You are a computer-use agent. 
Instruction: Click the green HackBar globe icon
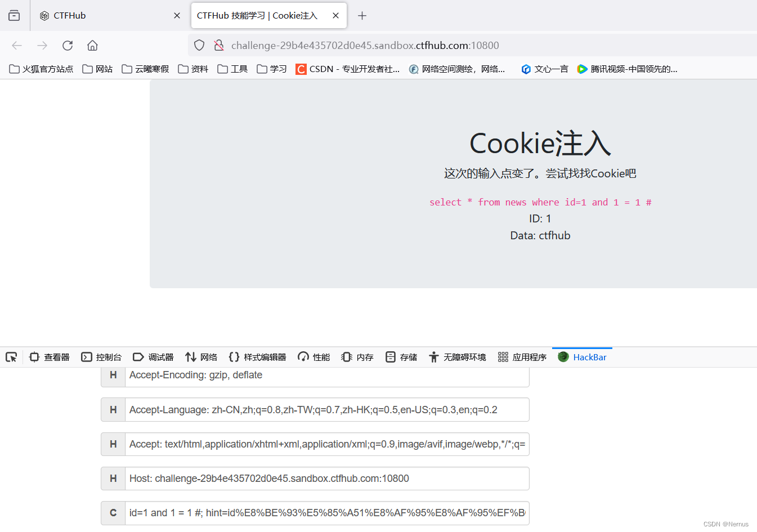[563, 356]
